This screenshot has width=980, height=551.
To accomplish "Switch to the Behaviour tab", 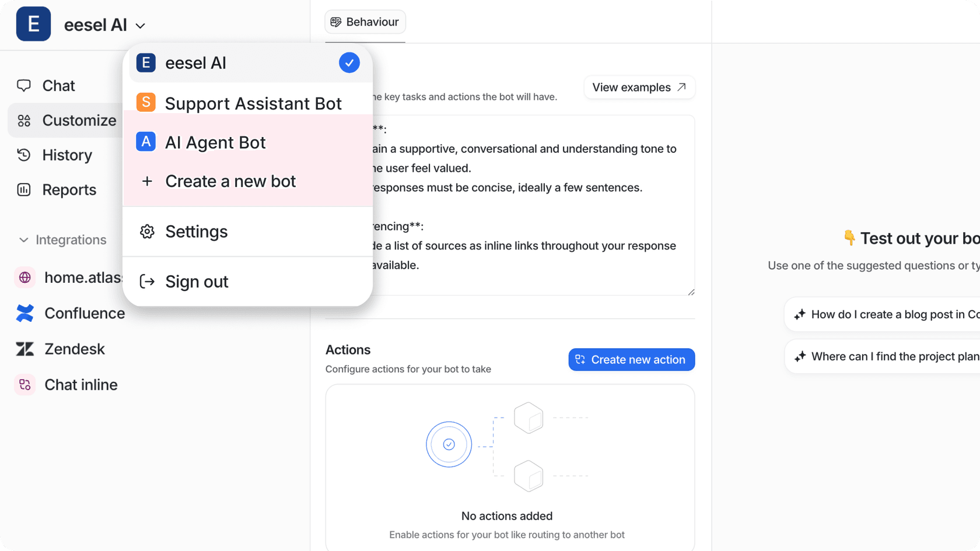I will pos(365,22).
